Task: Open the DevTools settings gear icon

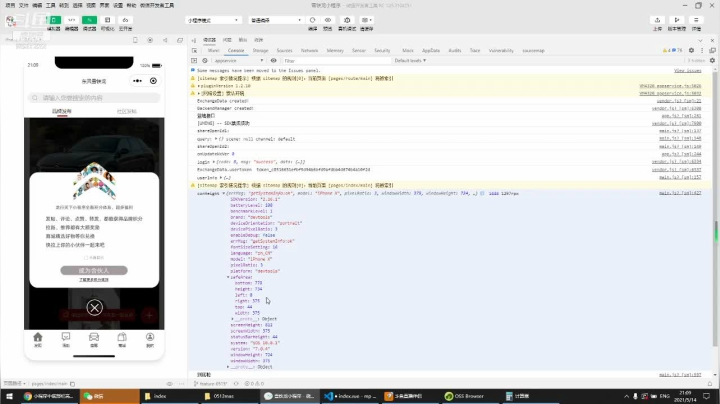Action: 691,50
